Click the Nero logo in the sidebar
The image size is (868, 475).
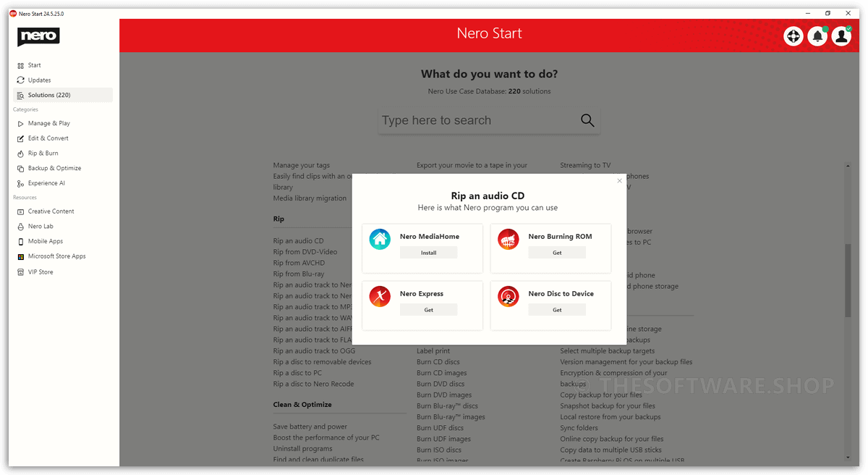pos(38,36)
